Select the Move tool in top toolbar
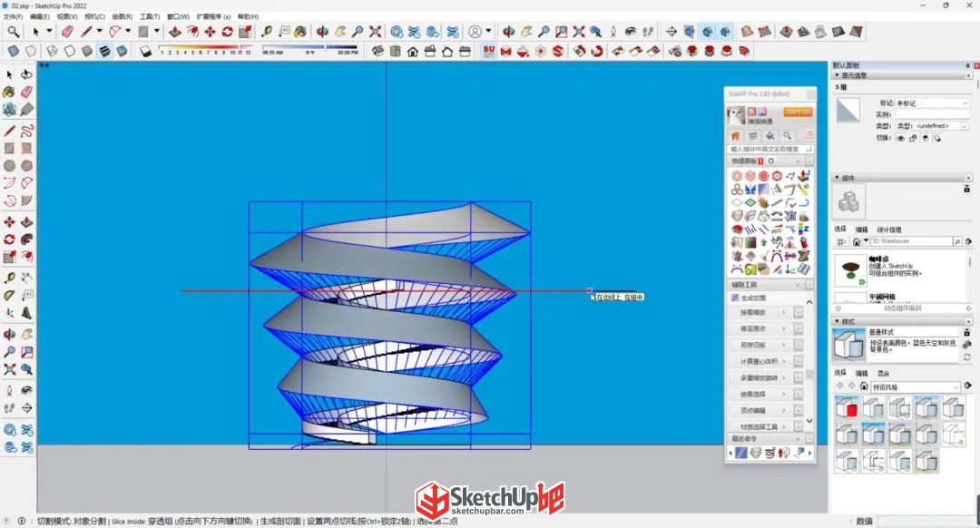The width and height of the screenshot is (980, 528). point(210,31)
